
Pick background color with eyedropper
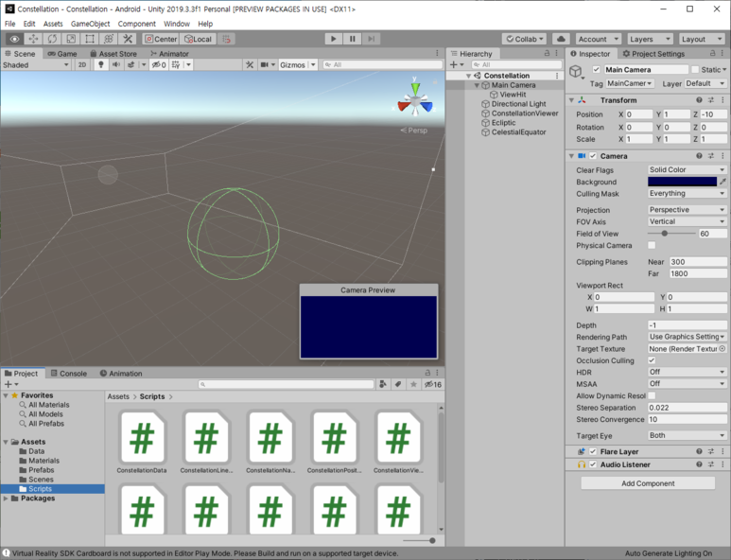(x=722, y=182)
